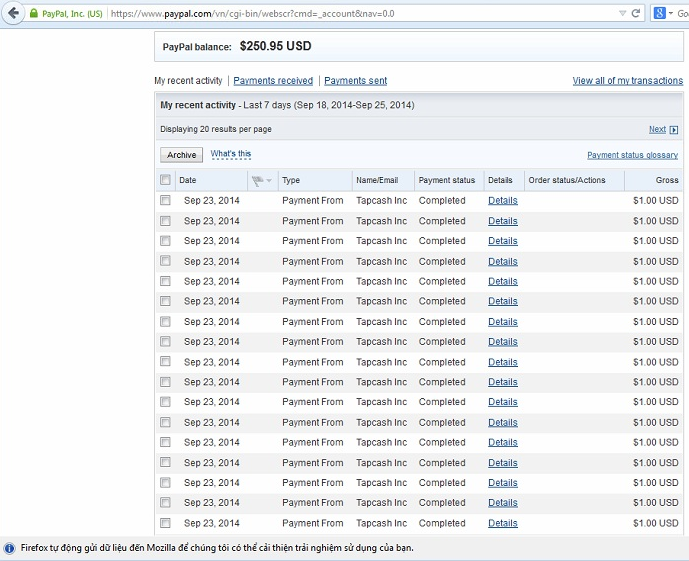Click the Firefox notification info icon
The width and height of the screenshot is (689, 561).
point(9,548)
